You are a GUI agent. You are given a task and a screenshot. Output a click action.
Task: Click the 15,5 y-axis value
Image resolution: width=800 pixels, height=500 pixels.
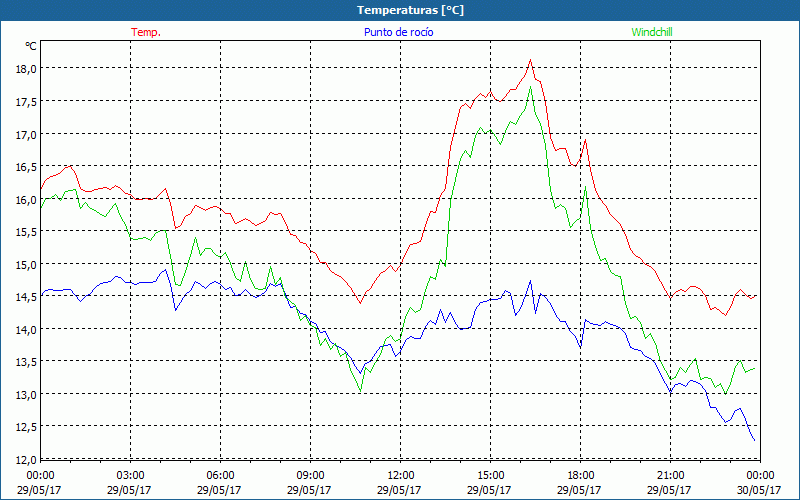tap(26, 232)
